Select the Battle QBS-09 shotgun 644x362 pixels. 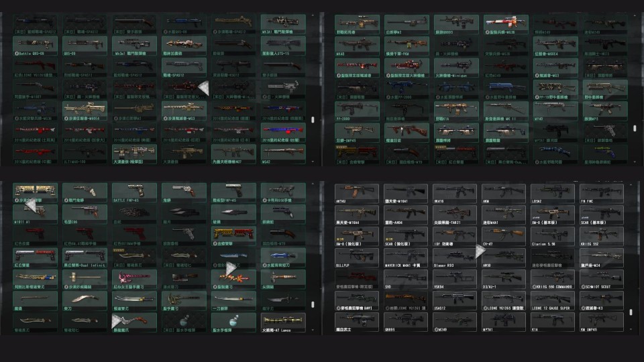click(x=35, y=46)
